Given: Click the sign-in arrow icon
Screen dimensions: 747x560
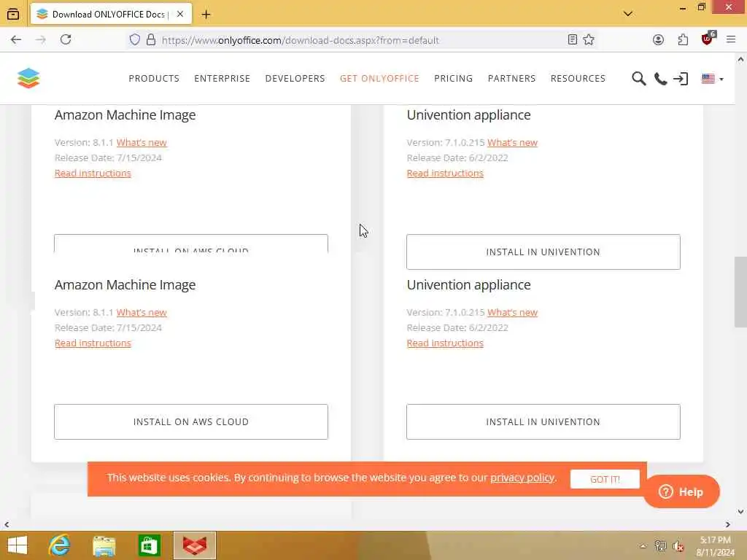Looking at the screenshot, I should tap(681, 79).
